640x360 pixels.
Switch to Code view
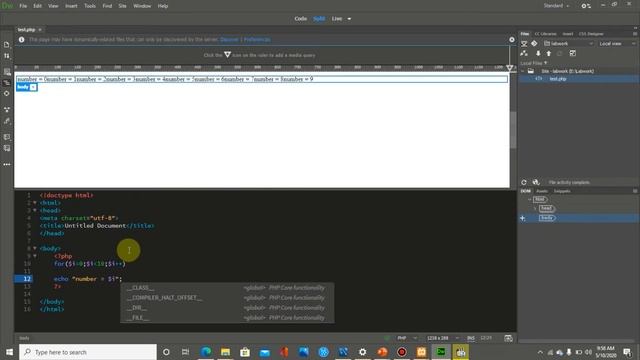click(300, 19)
